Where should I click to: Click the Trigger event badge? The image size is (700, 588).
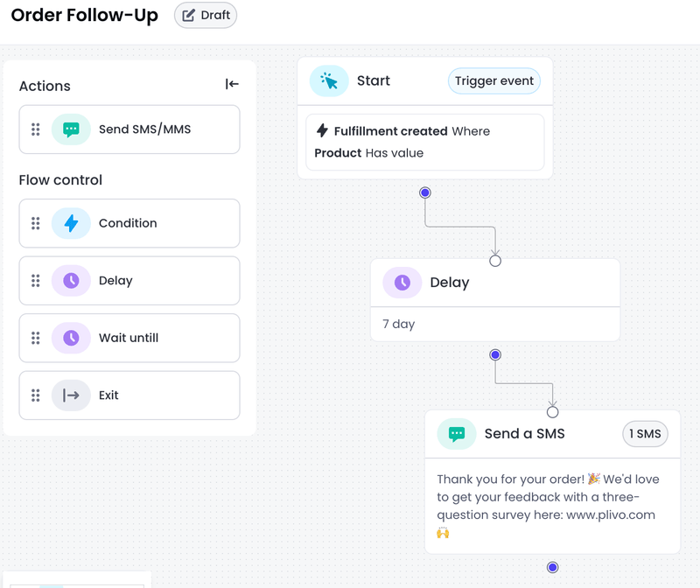coord(494,81)
